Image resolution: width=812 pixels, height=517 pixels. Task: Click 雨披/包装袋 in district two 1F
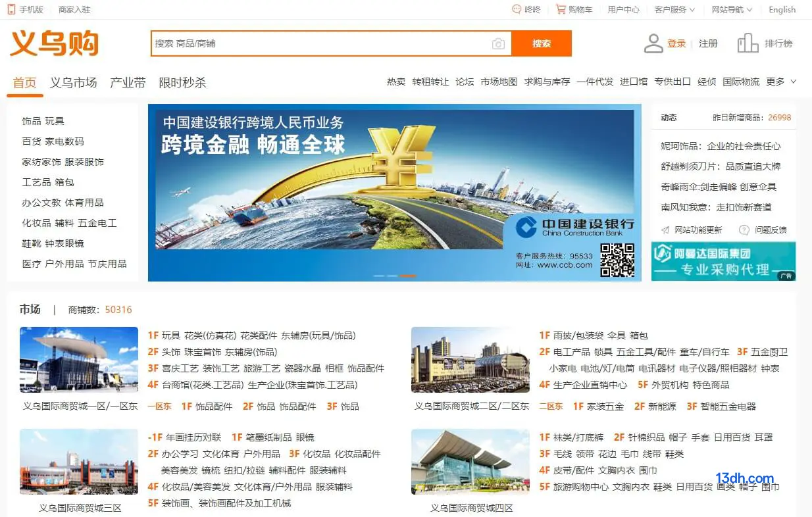[x=578, y=335]
